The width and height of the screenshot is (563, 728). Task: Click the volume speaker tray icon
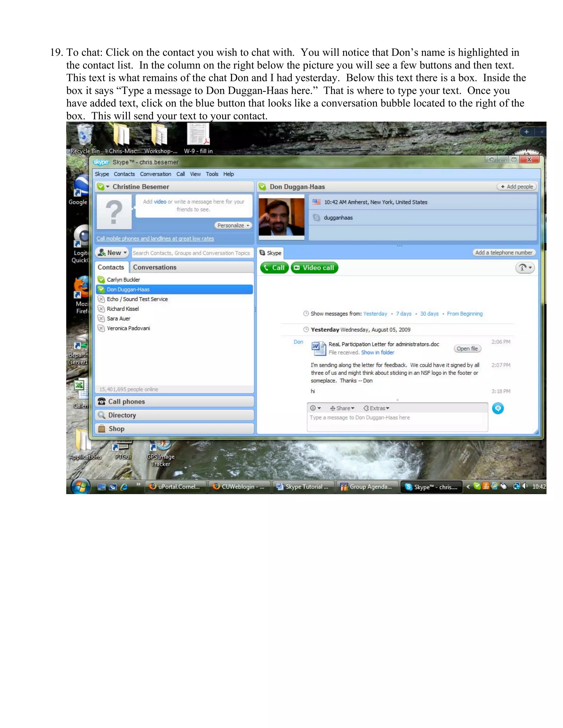pyautogui.click(x=525, y=486)
